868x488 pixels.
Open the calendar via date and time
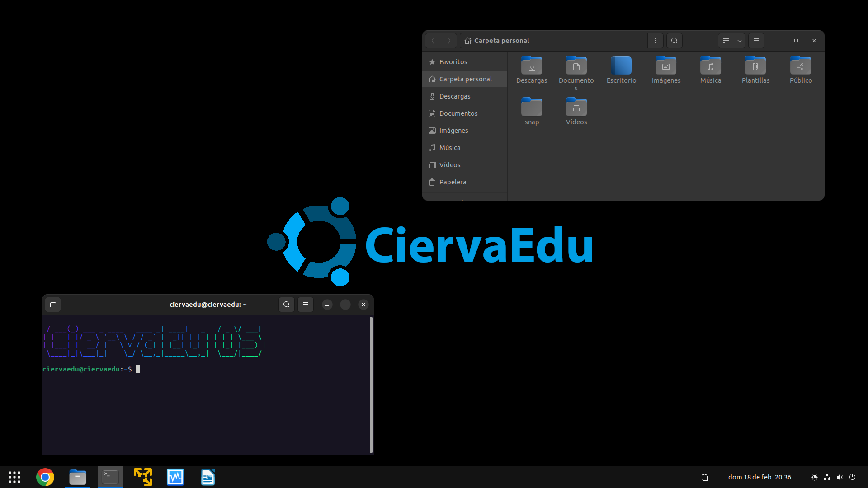[759, 477]
